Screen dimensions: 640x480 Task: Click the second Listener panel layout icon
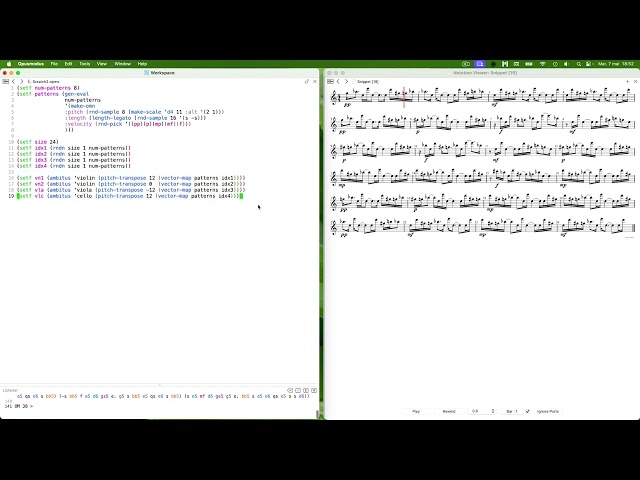298,391
